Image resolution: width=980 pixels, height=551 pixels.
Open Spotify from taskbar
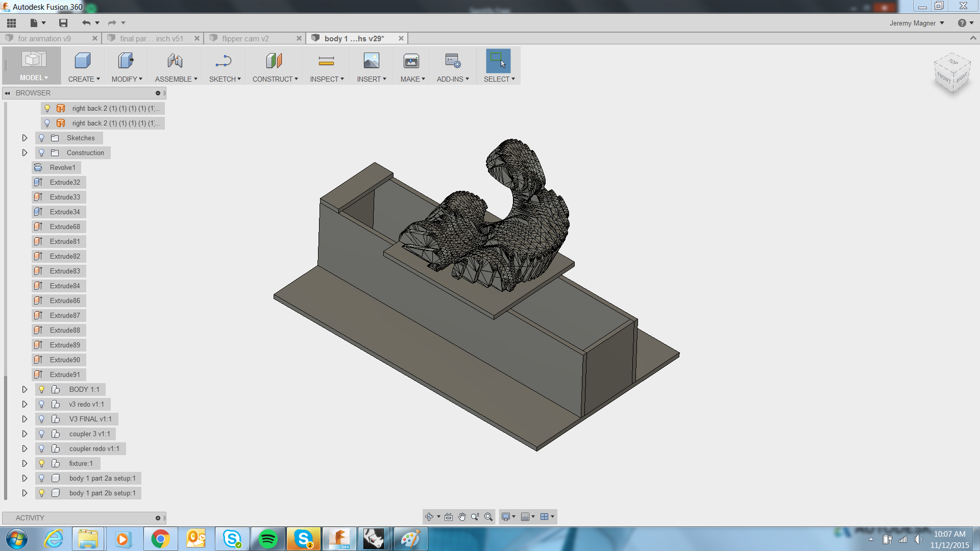tap(267, 539)
